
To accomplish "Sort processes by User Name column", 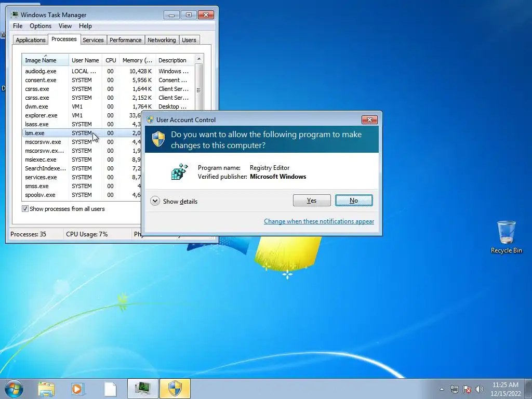I will [x=85, y=60].
